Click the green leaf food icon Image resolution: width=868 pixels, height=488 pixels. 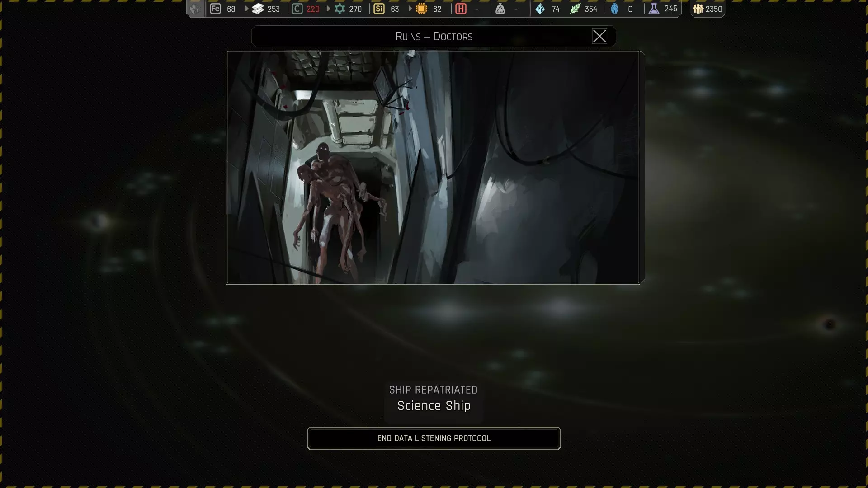click(x=575, y=9)
